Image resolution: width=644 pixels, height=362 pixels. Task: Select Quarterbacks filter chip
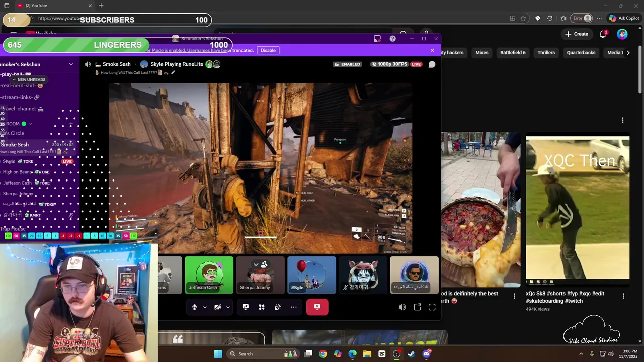click(581, 53)
